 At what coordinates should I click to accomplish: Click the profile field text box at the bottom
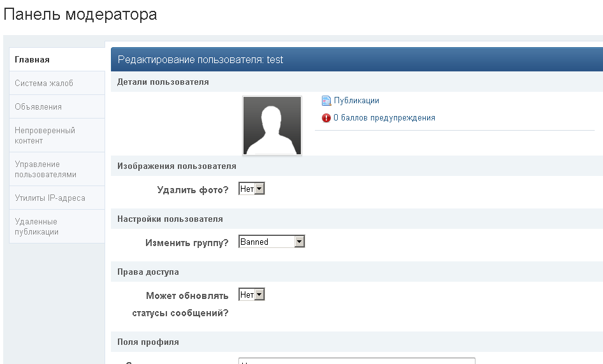point(356,361)
